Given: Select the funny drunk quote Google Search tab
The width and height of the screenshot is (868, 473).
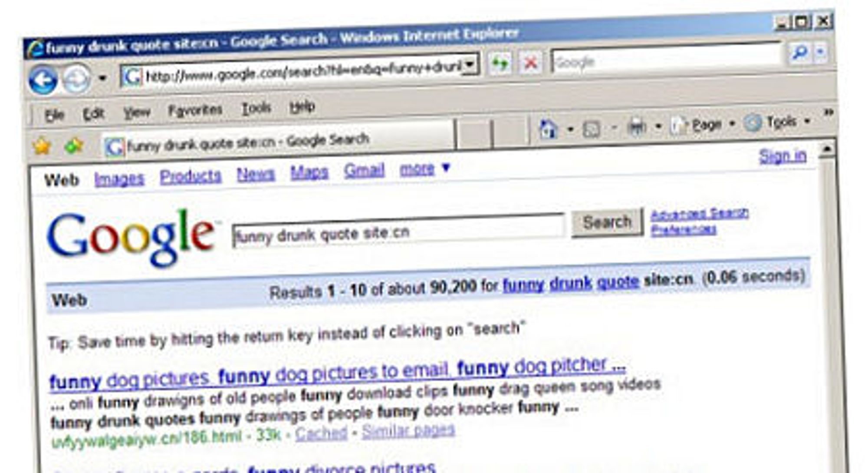Looking at the screenshot, I should pos(278,141).
